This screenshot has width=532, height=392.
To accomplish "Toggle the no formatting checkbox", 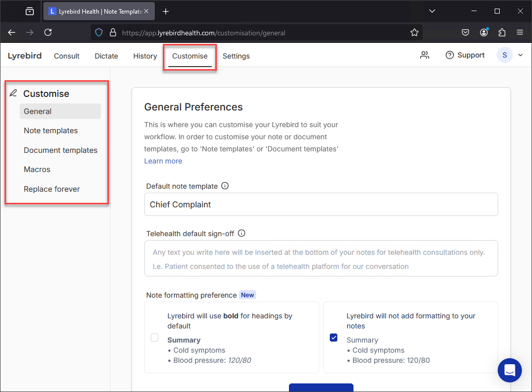I will 333,338.
